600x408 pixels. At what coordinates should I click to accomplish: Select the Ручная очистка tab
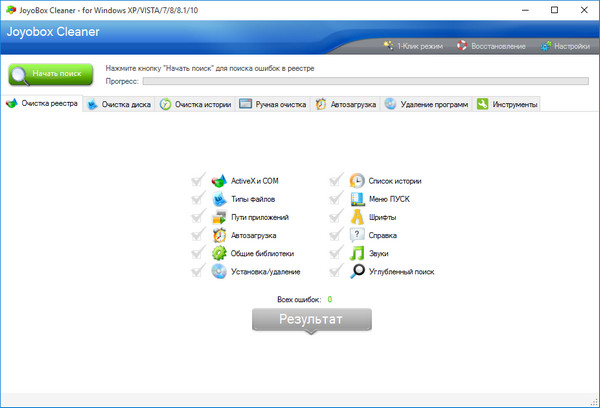point(272,104)
